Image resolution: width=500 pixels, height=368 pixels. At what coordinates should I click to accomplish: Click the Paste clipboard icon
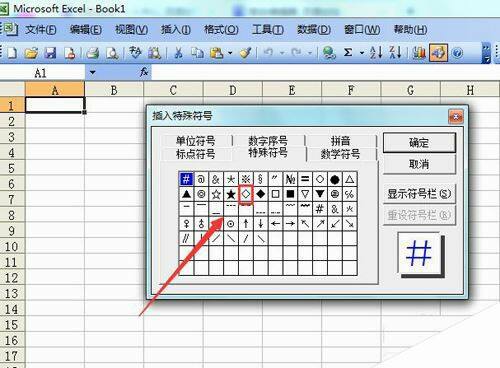(216, 53)
